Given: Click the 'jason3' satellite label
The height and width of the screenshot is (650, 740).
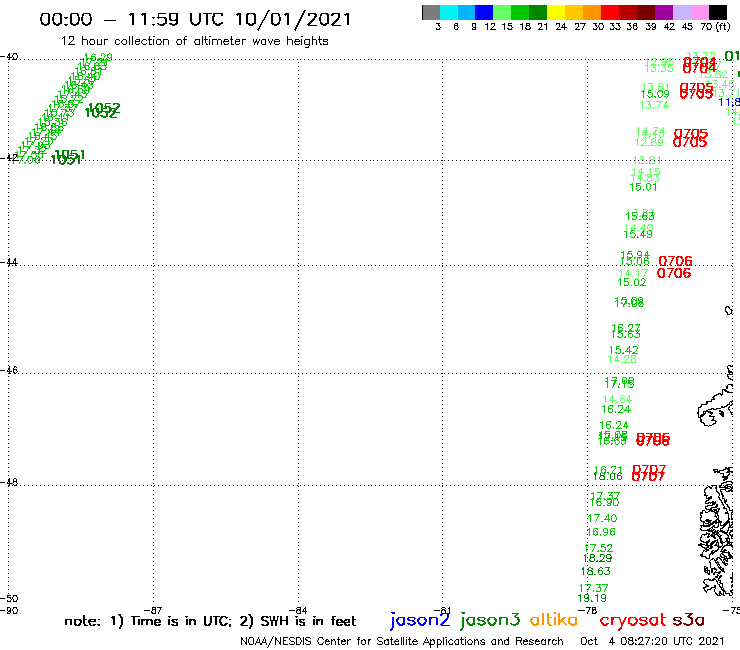Looking at the screenshot, I should [x=490, y=620].
